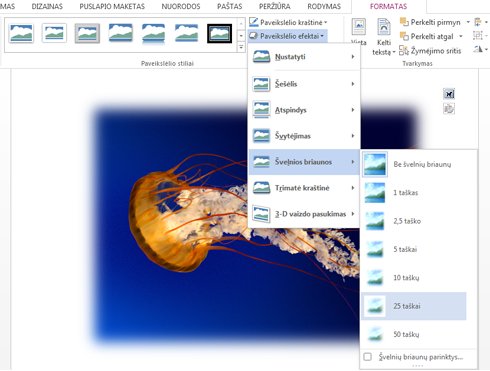Viewport: 490px width, 371px height.
Task: Switch to NUORODOS tab
Action: (181, 6)
